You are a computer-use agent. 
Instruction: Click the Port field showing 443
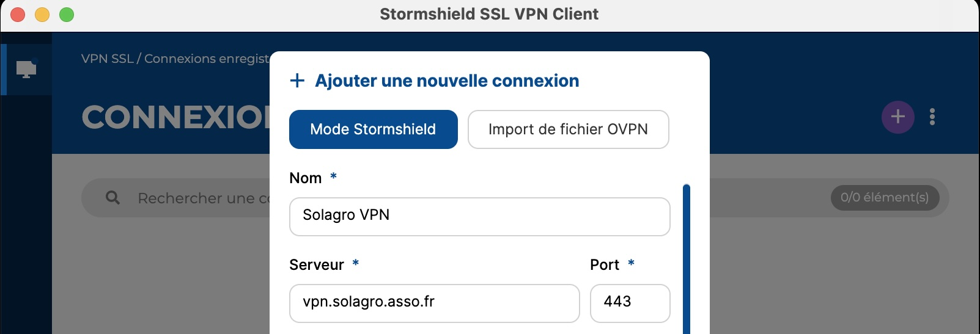630,303
